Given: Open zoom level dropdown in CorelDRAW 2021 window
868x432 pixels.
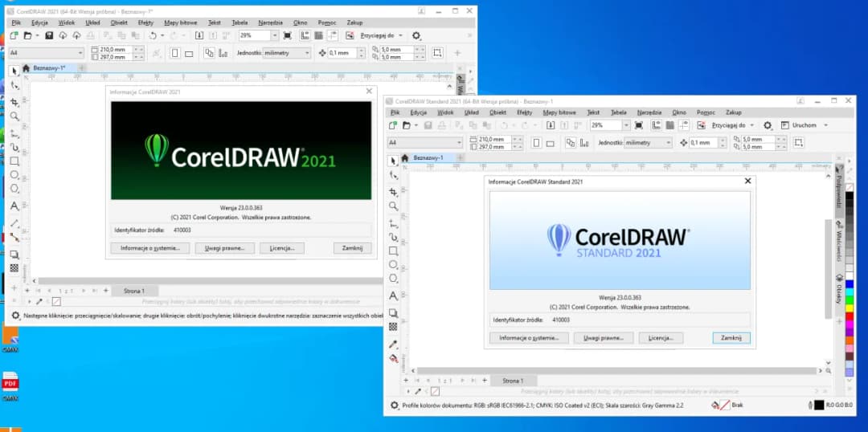Looking at the screenshot, I should tap(275, 35).
